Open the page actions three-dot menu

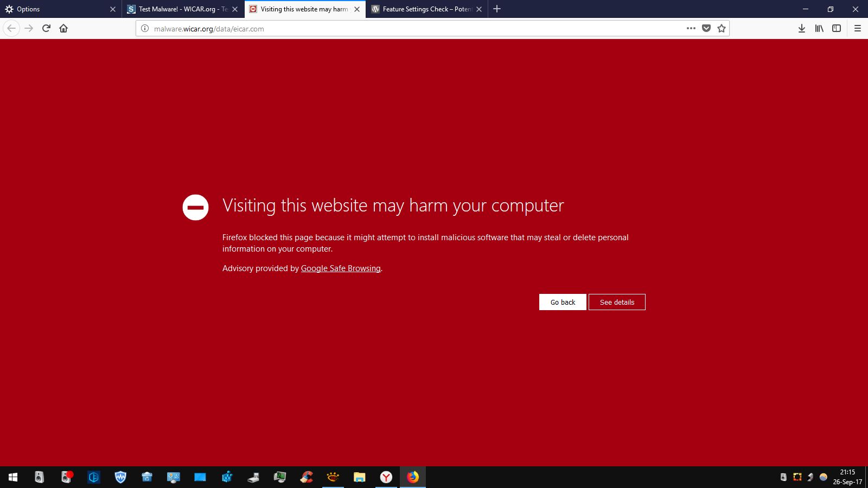pos(691,28)
